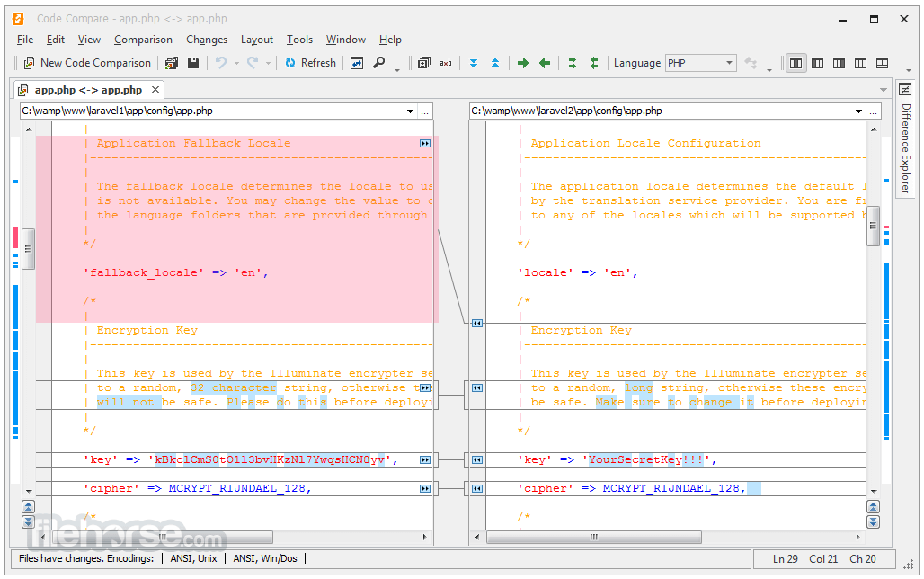Click the green copy-and-go-up arrow icon

[593, 63]
